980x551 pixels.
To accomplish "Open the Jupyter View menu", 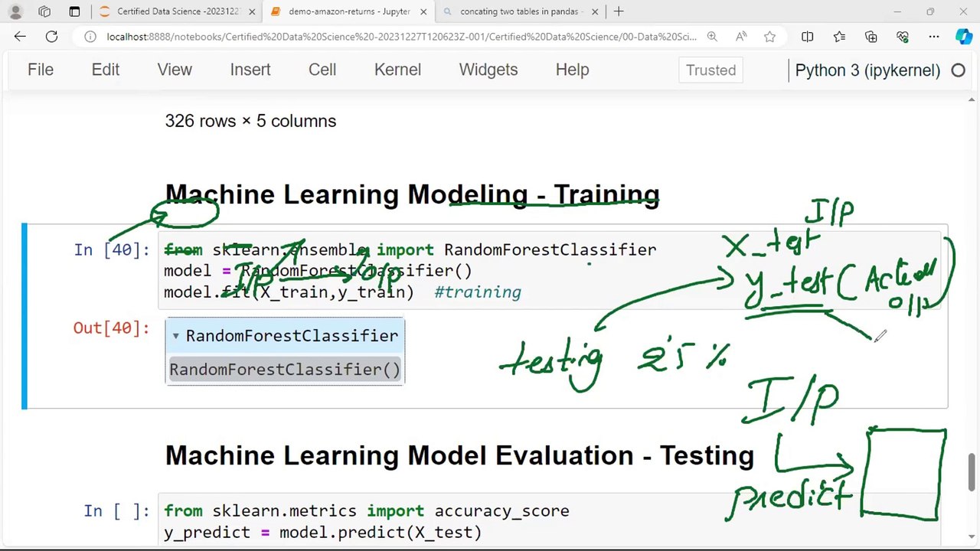I will click(175, 70).
